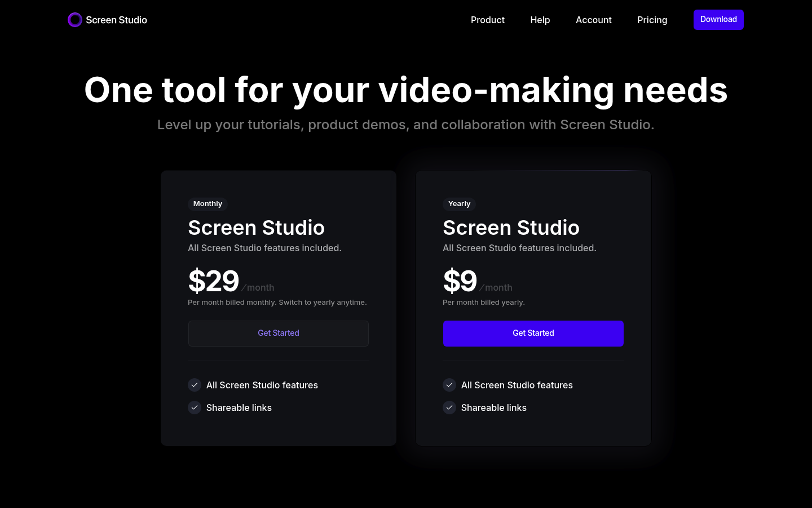Click Yearly card 'Shareable links' text
Screen dimensions: 812x508
(x=494, y=408)
